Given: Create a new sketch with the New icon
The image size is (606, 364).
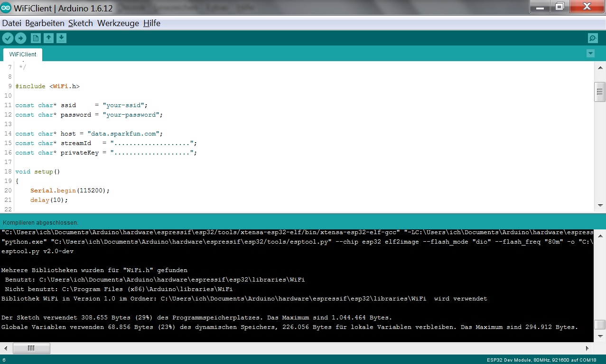Looking at the screenshot, I should tap(36, 38).
